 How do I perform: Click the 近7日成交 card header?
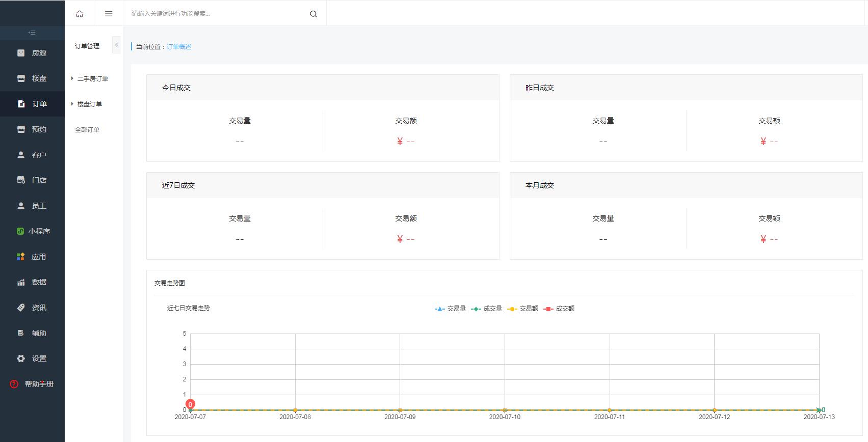pyautogui.click(x=323, y=185)
